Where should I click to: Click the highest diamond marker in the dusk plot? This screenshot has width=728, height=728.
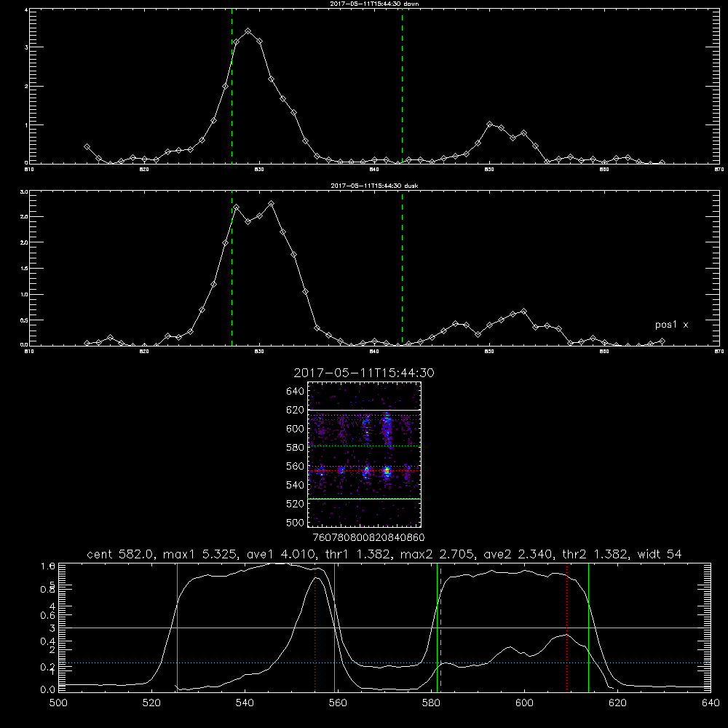271,203
